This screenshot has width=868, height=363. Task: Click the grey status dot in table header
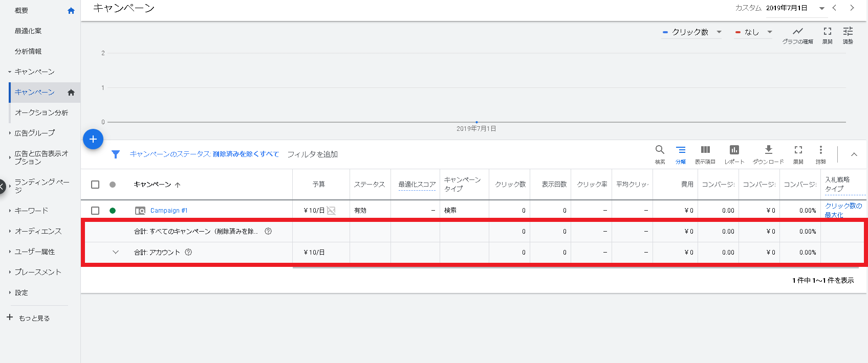[113, 185]
